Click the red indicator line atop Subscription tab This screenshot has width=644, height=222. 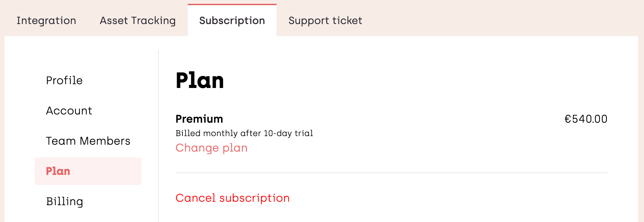(x=232, y=4)
